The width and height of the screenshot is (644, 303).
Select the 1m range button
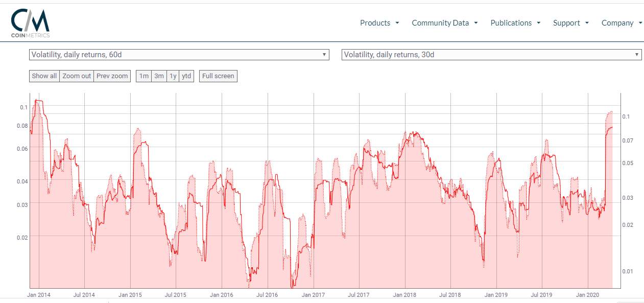pyautogui.click(x=144, y=76)
